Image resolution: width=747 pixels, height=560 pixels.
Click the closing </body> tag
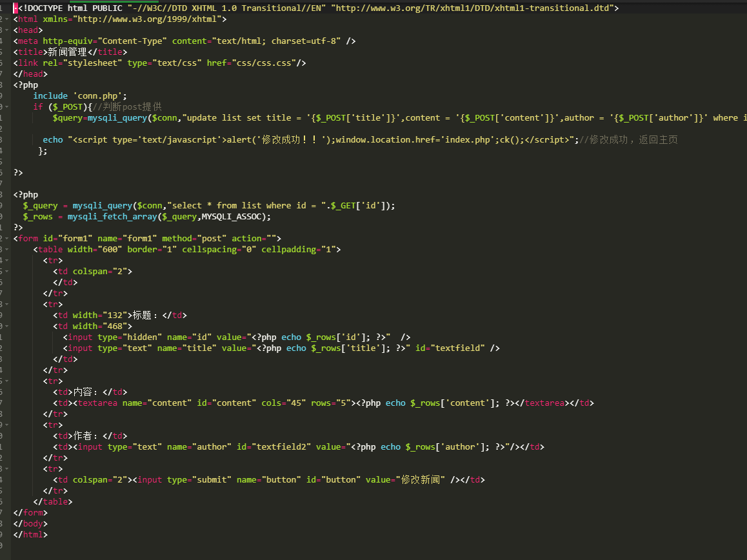click(x=30, y=524)
